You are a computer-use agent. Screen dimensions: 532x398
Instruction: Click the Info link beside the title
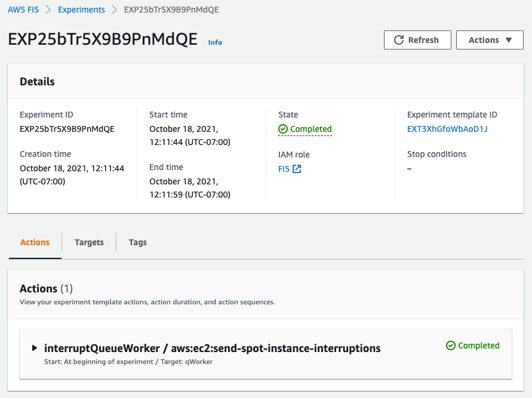[215, 42]
